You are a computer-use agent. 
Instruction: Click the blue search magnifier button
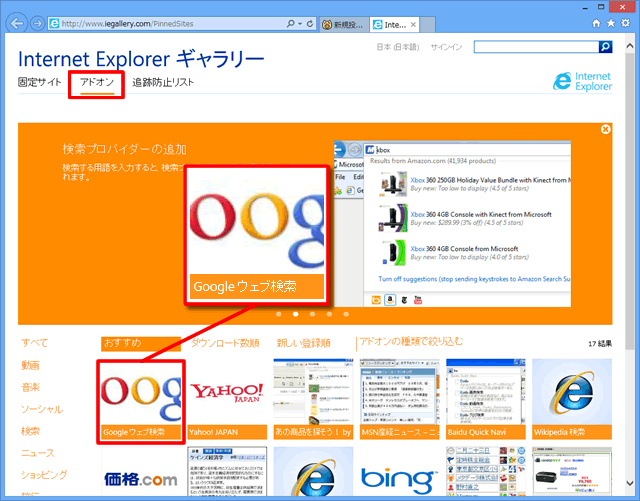[x=605, y=46]
